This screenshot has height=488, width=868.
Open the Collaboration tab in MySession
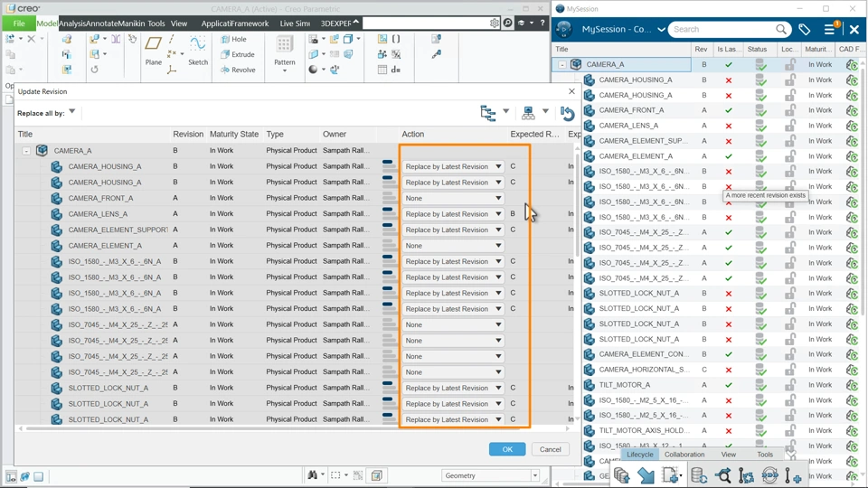click(684, 455)
